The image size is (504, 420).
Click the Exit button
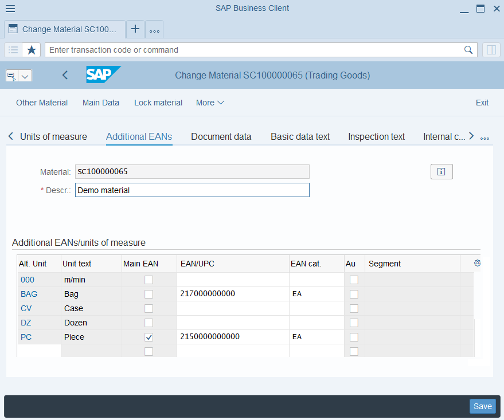coord(482,103)
